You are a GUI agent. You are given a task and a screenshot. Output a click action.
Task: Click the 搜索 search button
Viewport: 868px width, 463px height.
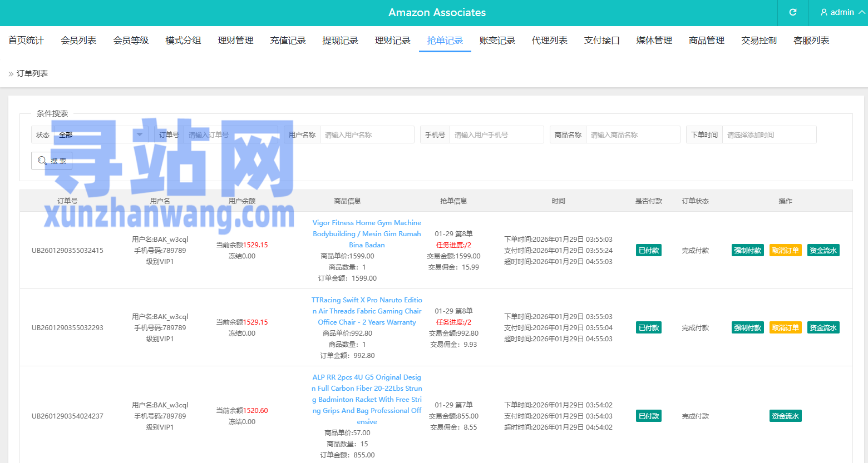click(x=52, y=161)
